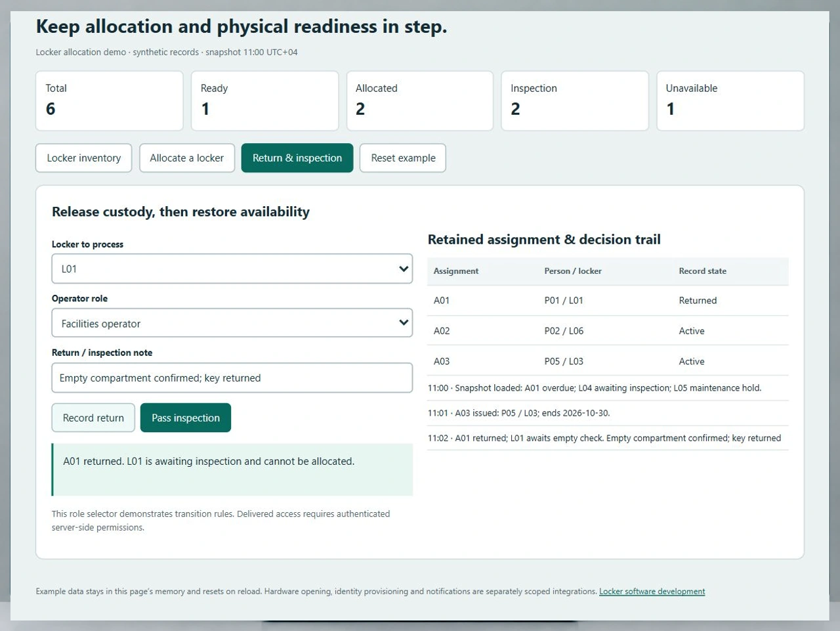This screenshot has width=840, height=631.
Task: Click the Total count card
Action: pyautogui.click(x=110, y=101)
